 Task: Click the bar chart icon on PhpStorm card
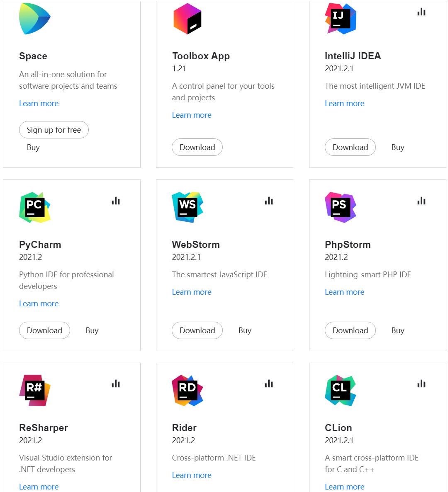421,201
